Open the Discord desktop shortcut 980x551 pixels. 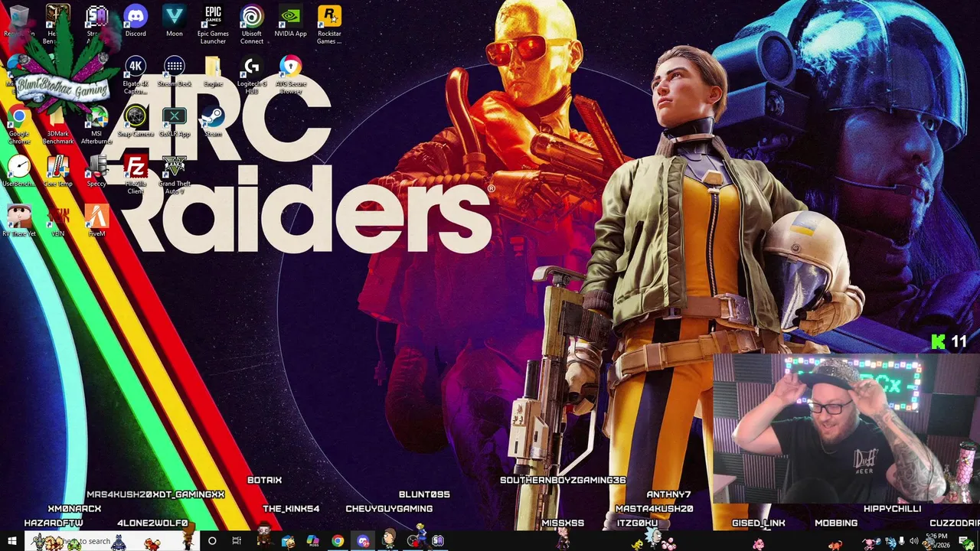point(136,21)
